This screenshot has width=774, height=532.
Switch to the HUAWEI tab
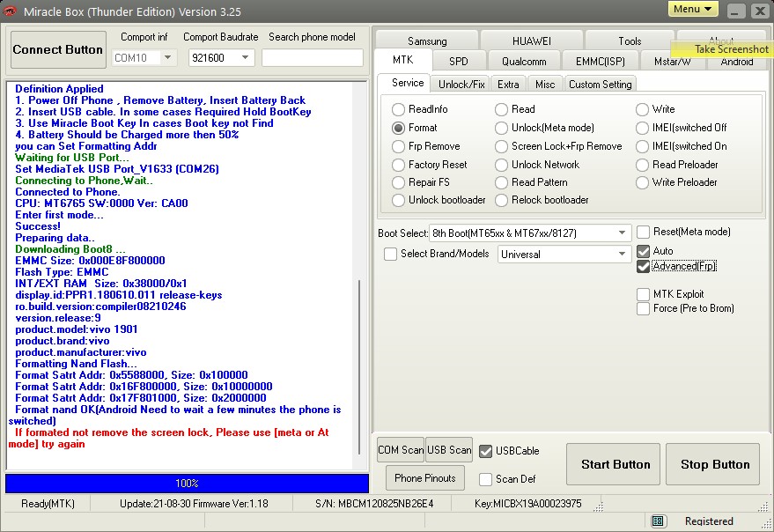[531, 41]
